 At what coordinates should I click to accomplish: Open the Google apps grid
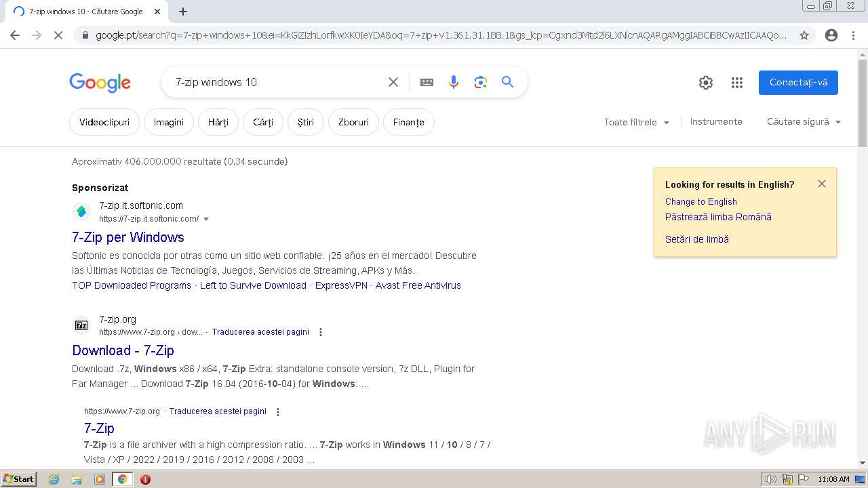point(737,83)
